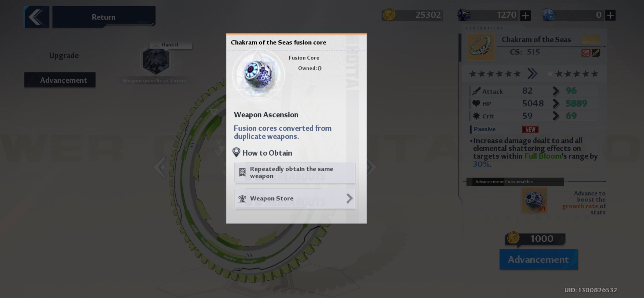Viewport: 644px width, 298px height.
Task: Click the HP heart icon
Action: click(x=476, y=103)
